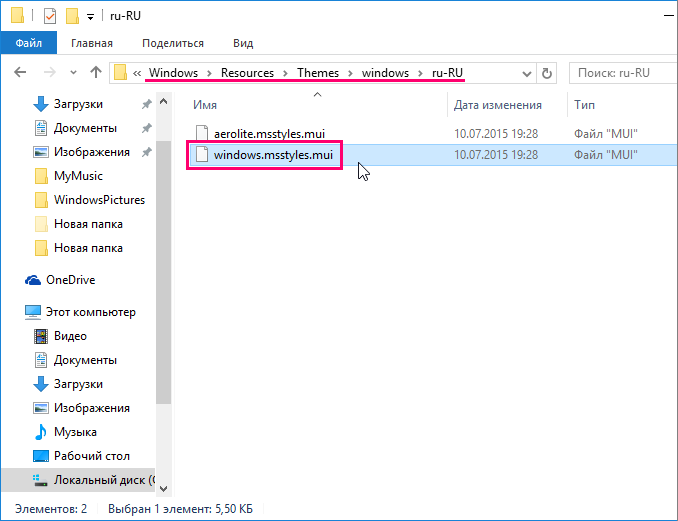The image size is (678, 521).
Task: Click navigation pane scroll up arrow
Action: tap(163, 102)
